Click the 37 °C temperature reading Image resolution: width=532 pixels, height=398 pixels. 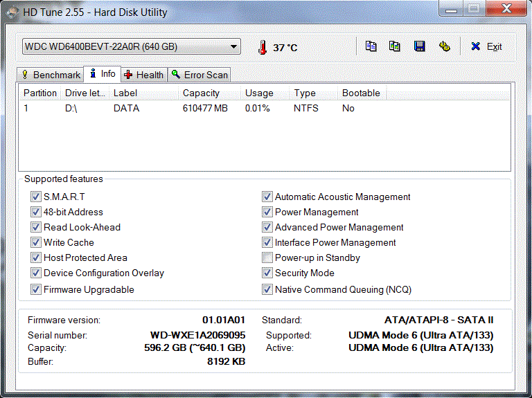point(285,48)
